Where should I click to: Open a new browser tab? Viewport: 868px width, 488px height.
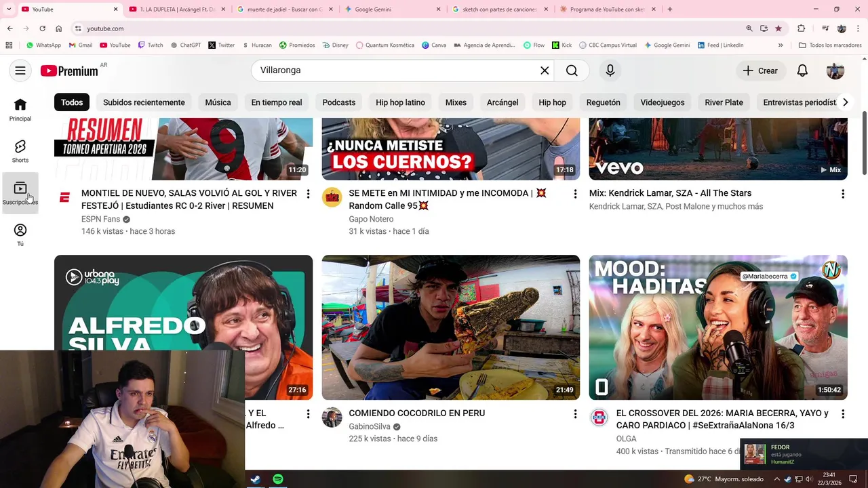coord(670,9)
